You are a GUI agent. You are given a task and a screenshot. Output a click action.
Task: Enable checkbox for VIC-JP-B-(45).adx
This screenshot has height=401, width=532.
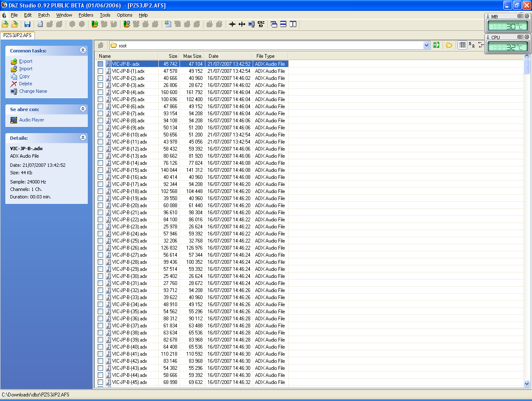click(101, 382)
